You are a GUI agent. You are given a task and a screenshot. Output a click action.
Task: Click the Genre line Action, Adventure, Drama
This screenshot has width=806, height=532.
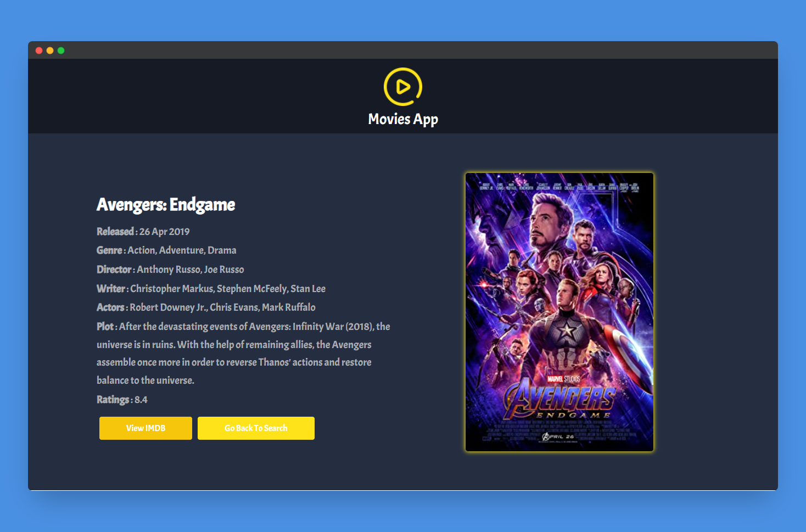tap(166, 250)
